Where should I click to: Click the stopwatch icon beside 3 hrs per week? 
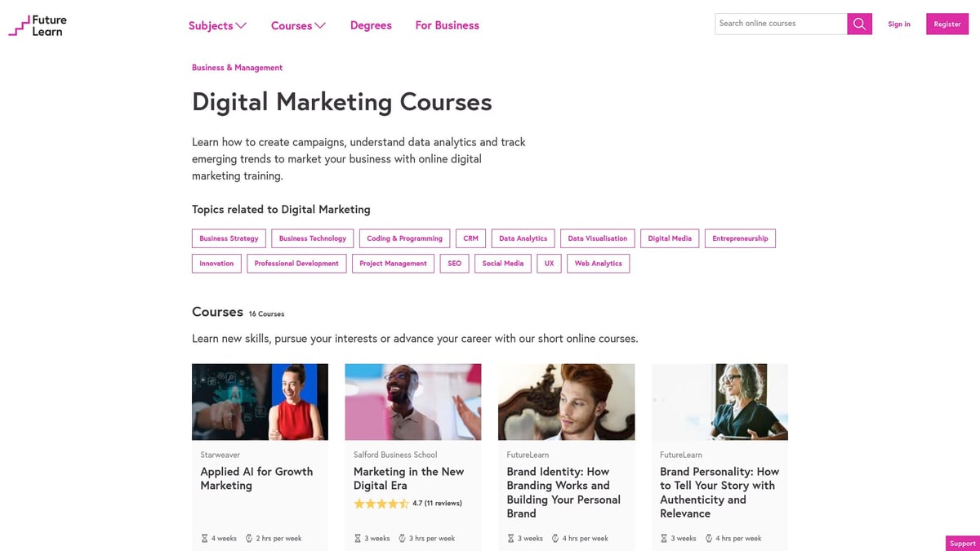(402, 539)
